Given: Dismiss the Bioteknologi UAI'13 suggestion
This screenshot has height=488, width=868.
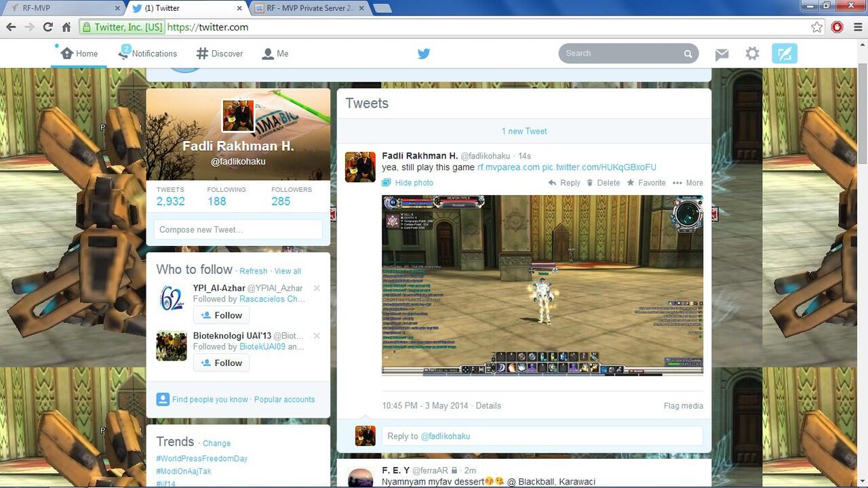Looking at the screenshot, I should click(x=317, y=335).
